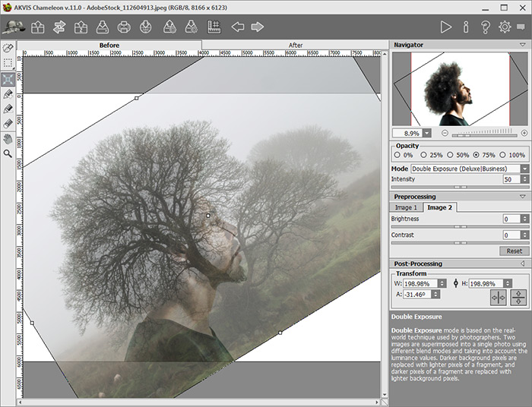532x407 pixels.
Task: Select the Zoom magnifier tool
Action: (x=8, y=154)
